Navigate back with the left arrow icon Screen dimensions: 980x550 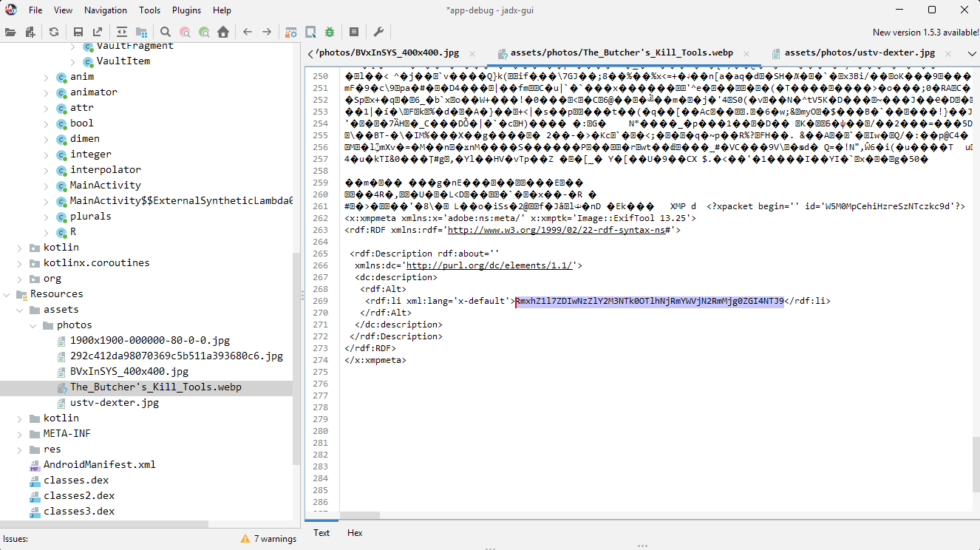[248, 32]
